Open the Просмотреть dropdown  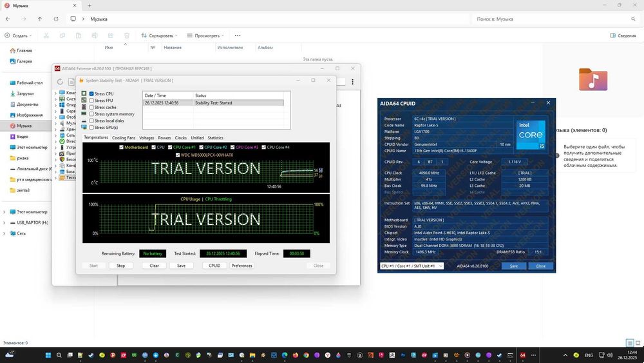coord(205,35)
